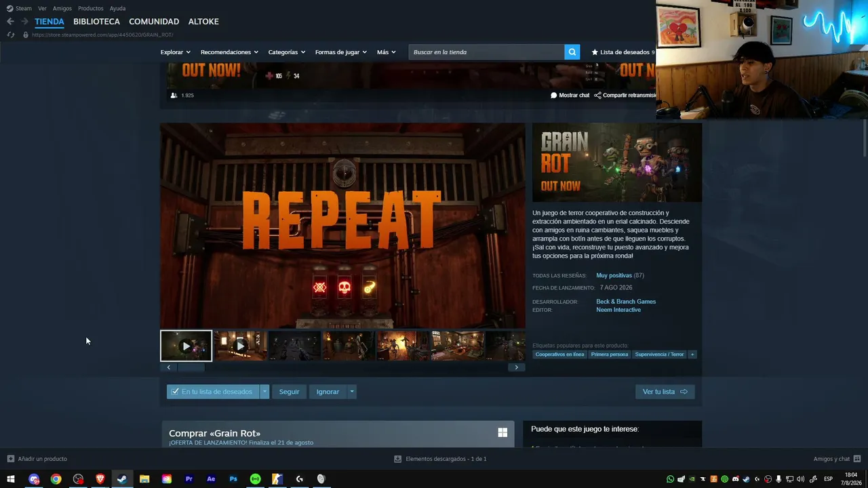Viewport: 868px width, 488px height.
Task: Open Brave browser from the taskbar
Action: click(100, 479)
